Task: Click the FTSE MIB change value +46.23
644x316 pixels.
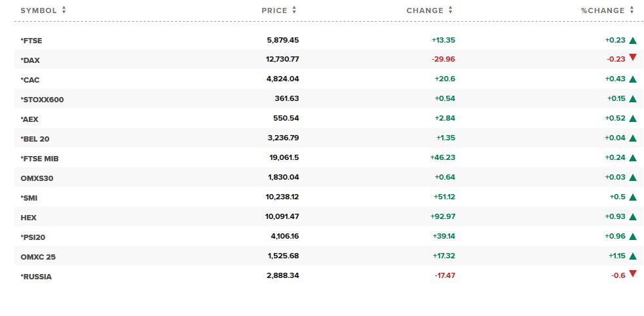Action: [443, 157]
